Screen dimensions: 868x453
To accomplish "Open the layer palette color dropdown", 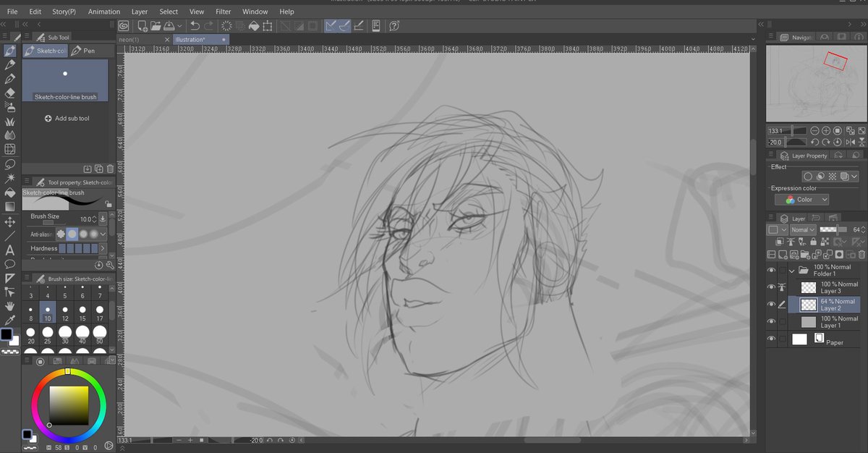I will coord(776,229).
